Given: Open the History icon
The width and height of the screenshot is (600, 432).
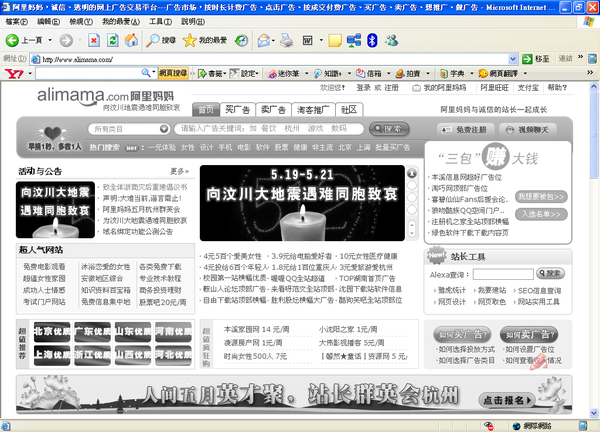Looking at the screenshot, I should click(241, 40).
